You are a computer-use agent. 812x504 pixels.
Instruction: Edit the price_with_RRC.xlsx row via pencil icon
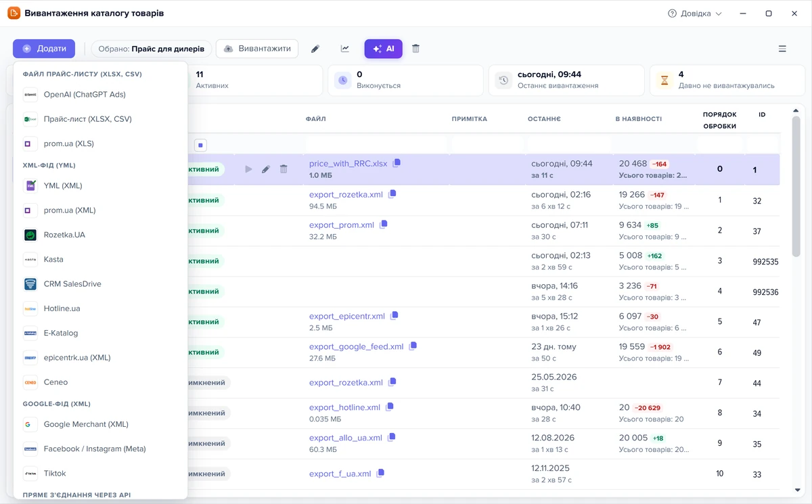(x=266, y=169)
